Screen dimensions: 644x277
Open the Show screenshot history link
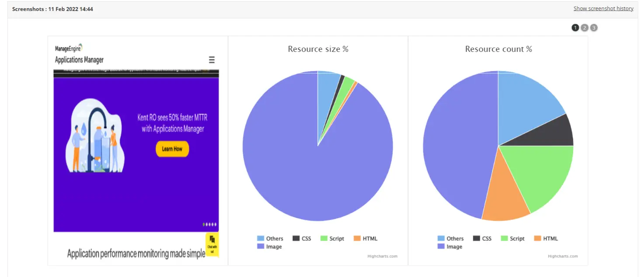point(603,9)
